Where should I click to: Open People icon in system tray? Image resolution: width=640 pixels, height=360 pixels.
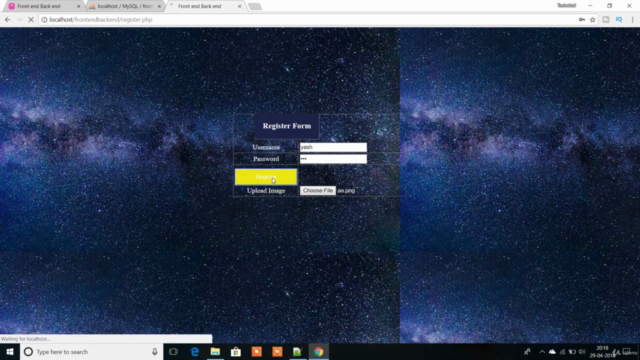(527, 351)
